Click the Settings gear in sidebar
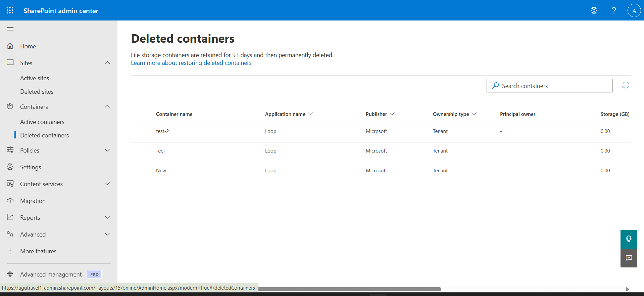The width and height of the screenshot is (644, 296). [x=10, y=167]
